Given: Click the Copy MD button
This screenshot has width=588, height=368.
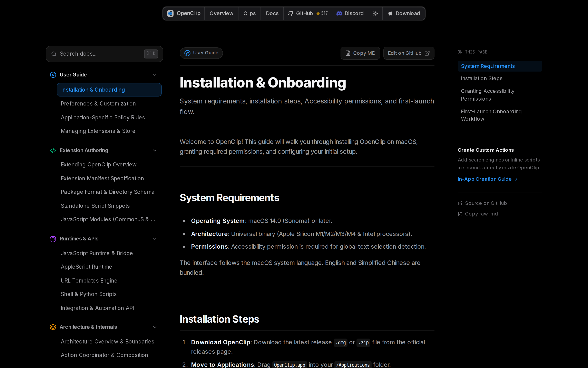Looking at the screenshot, I should coord(360,53).
